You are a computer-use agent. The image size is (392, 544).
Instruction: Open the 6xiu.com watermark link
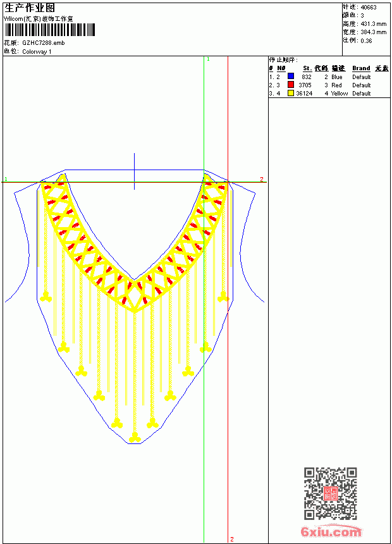331,531
